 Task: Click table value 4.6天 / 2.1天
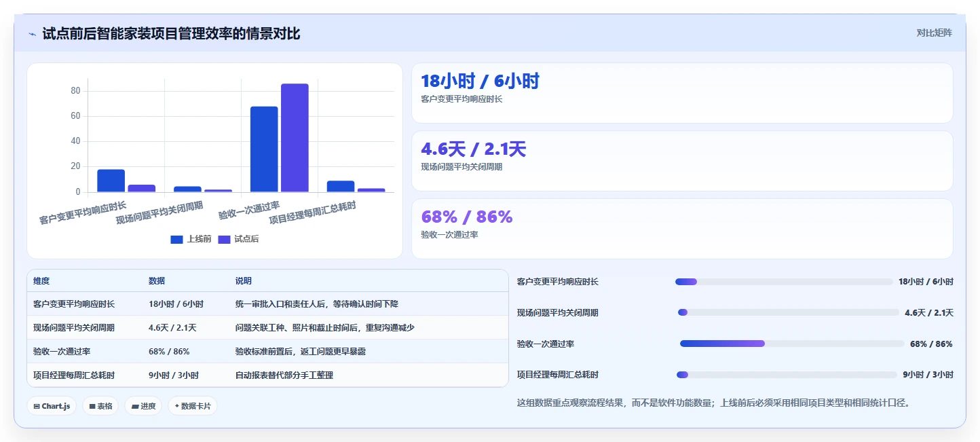tap(172, 328)
